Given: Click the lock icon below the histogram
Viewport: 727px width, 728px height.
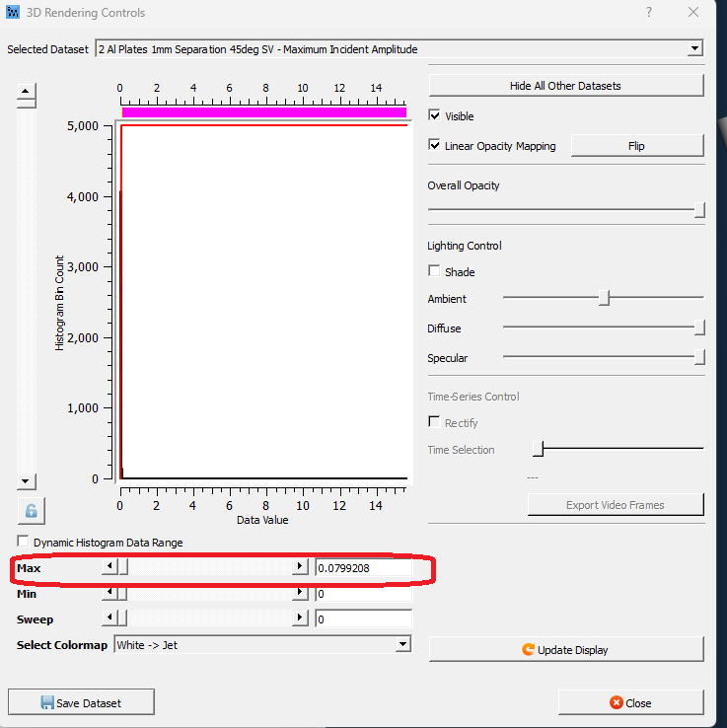Looking at the screenshot, I should coord(31,511).
